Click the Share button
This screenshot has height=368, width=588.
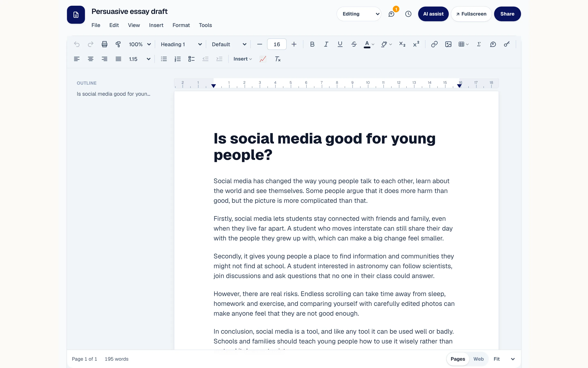pyautogui.click(x=507, y=14)
